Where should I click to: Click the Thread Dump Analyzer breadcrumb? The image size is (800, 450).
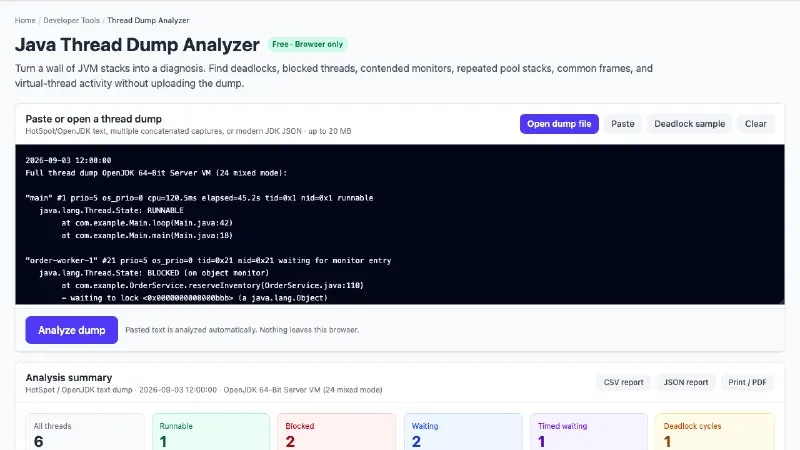148,20
